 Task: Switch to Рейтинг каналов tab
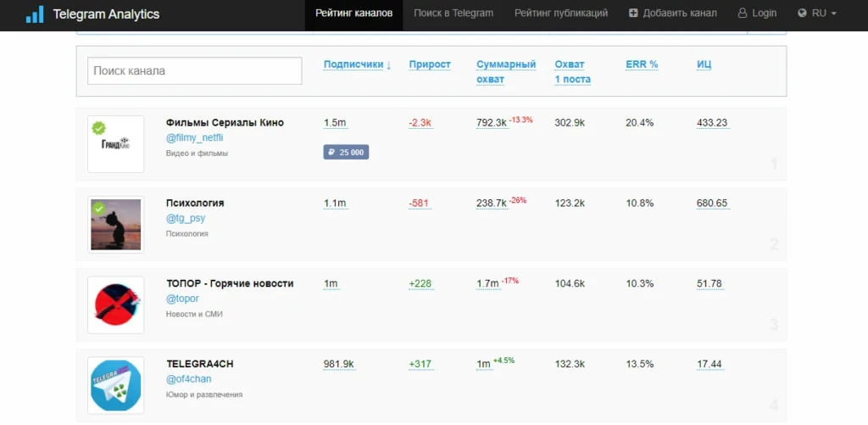click(x=354, y=14)
